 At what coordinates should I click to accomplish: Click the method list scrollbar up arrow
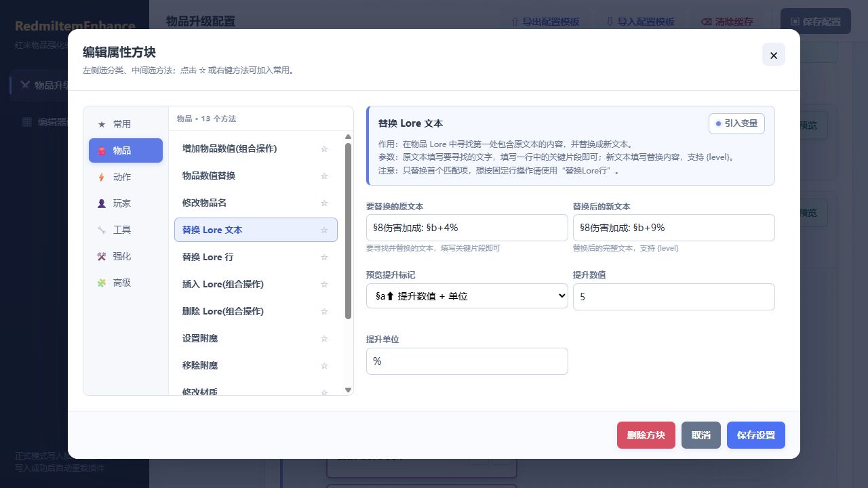tap(349, 138)
